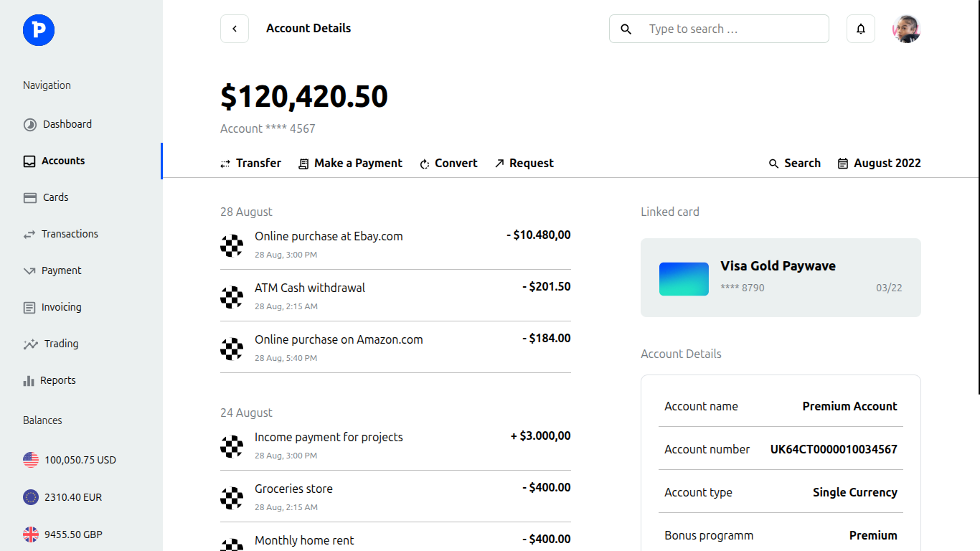Click the Convert action
Screen dimensions: 980x551
click(x=448, y=164)
